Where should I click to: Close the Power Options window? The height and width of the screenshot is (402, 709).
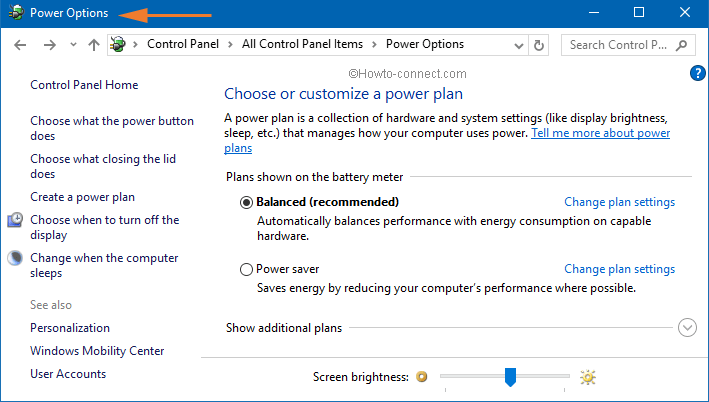685,13
